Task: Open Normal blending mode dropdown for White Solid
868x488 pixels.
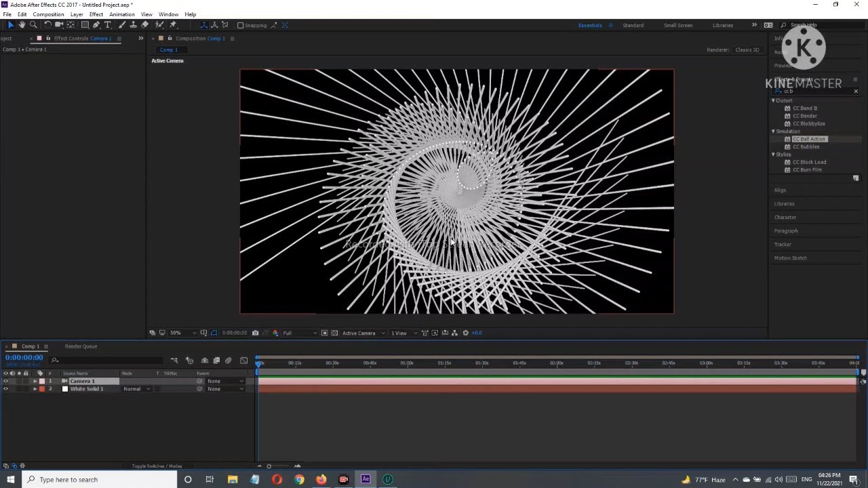Action: [x=136, y=389]
